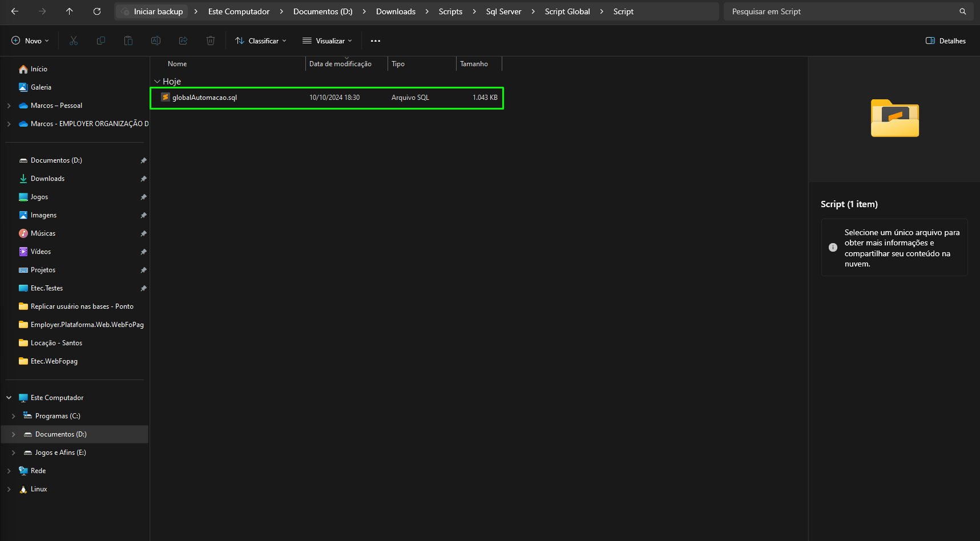
Task: Open Downloads in the sidebar
Action: 47,179
